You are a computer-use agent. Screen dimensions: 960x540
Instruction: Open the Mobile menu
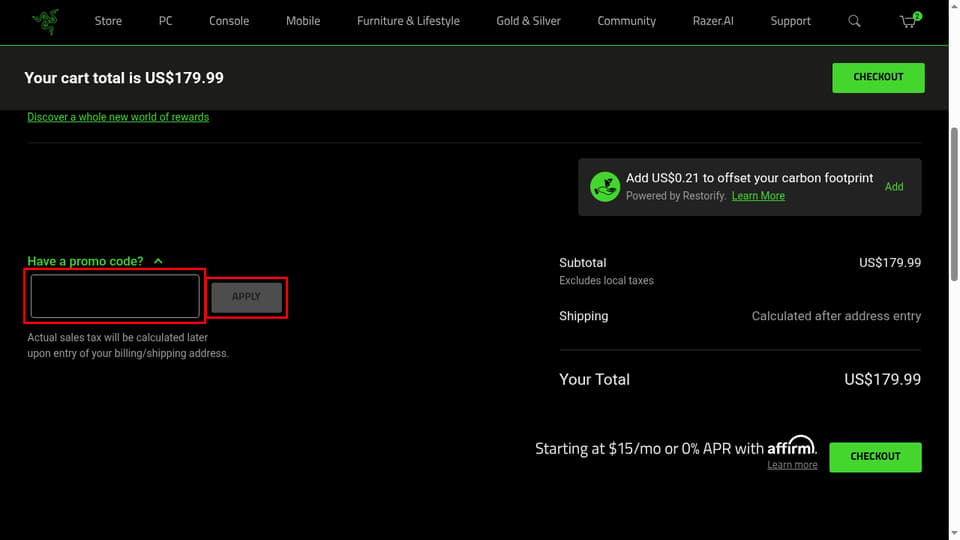point(303,21)
